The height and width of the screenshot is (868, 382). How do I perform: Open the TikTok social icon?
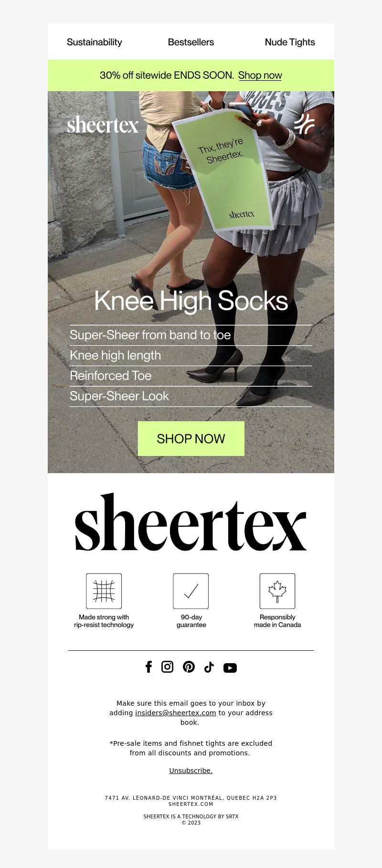[x=209, y=667]
